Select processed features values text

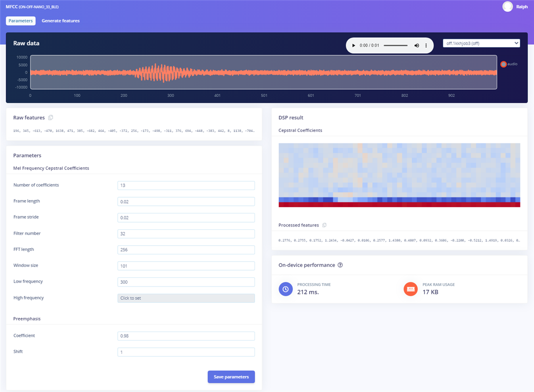pos(399,240)
